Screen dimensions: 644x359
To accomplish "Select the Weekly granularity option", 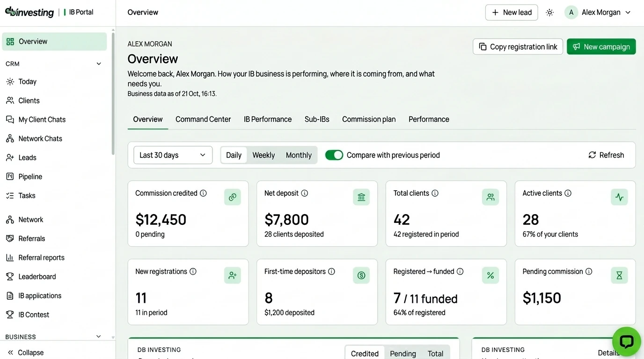I will [x=263, y=155].
